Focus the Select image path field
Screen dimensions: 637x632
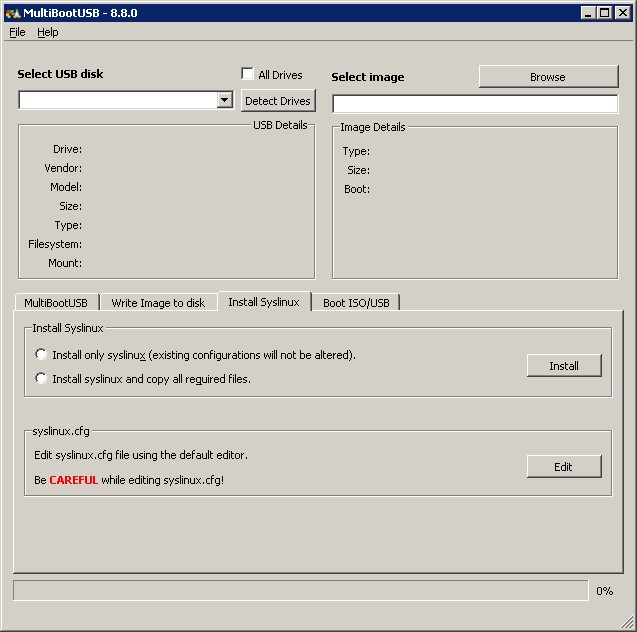point(475,104)
